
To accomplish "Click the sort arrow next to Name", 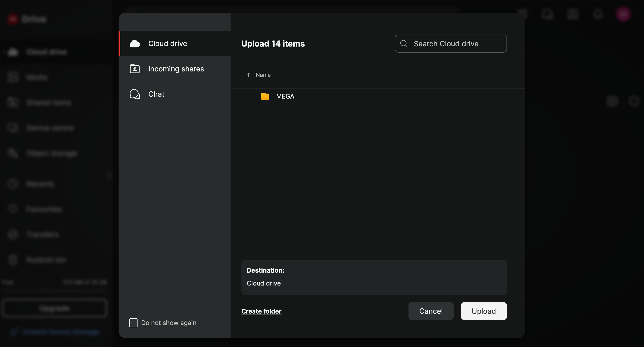I will [x=248, y=75].
